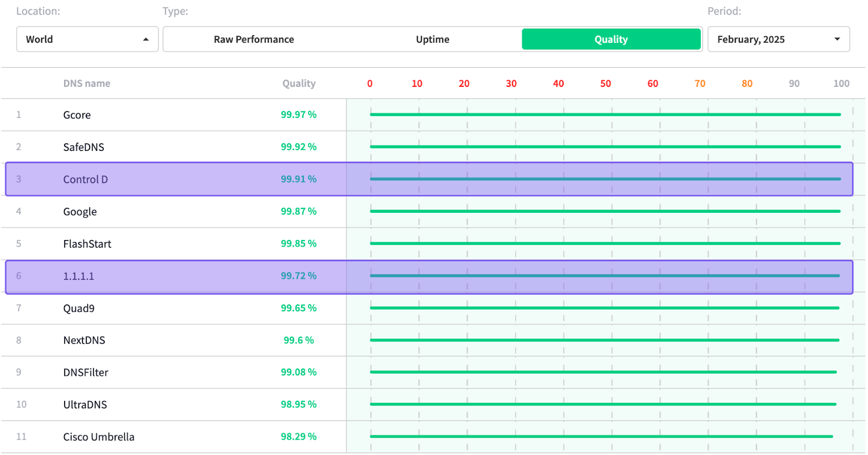Click Cisco Umbrella's 98.29 % quality value
The width and height of the screenshot is (868, 455).
[299, 437]
